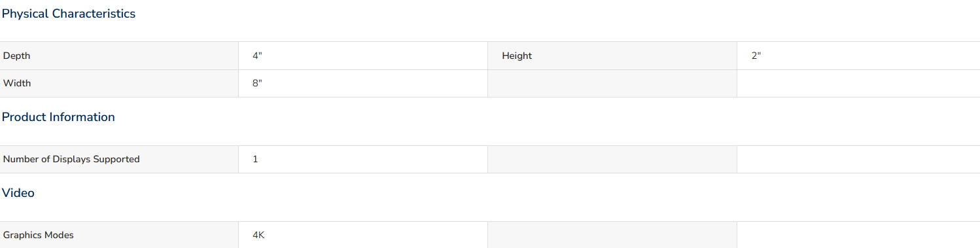Click the gray empty cell in the Displays Supported row

(612, 159)
